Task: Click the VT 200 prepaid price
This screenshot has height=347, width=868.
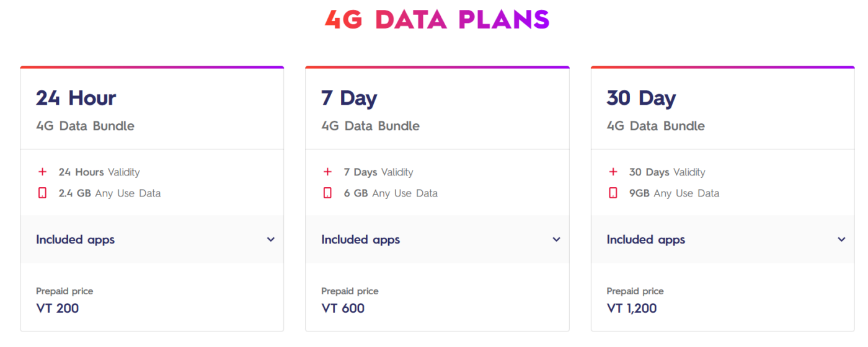Action: (x=58, y=308)
